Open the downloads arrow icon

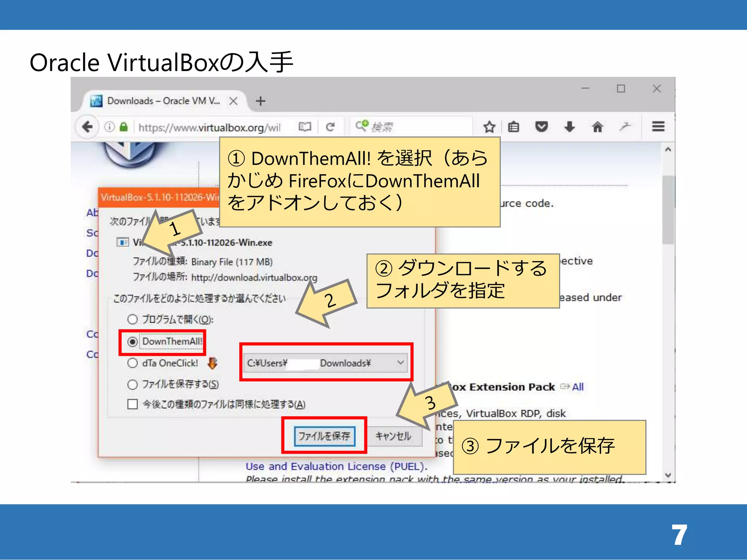point(569,127)
